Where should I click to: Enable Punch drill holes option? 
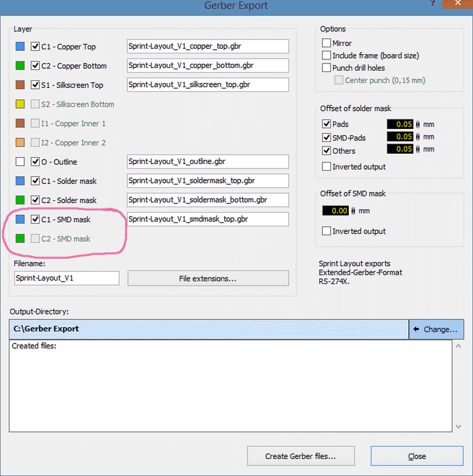coord(326,68)
